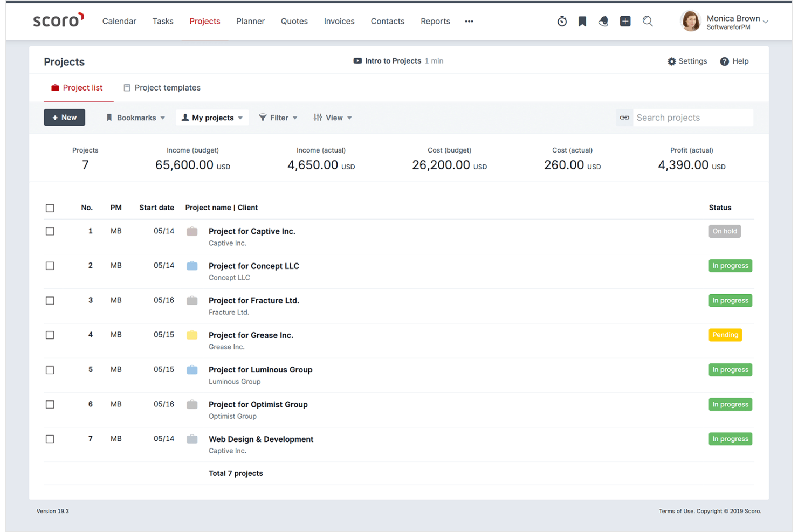Click yellow briefcase icon for Grease Inc. project
The width and height of the screenshot is (798, 532).
(192, 335)
